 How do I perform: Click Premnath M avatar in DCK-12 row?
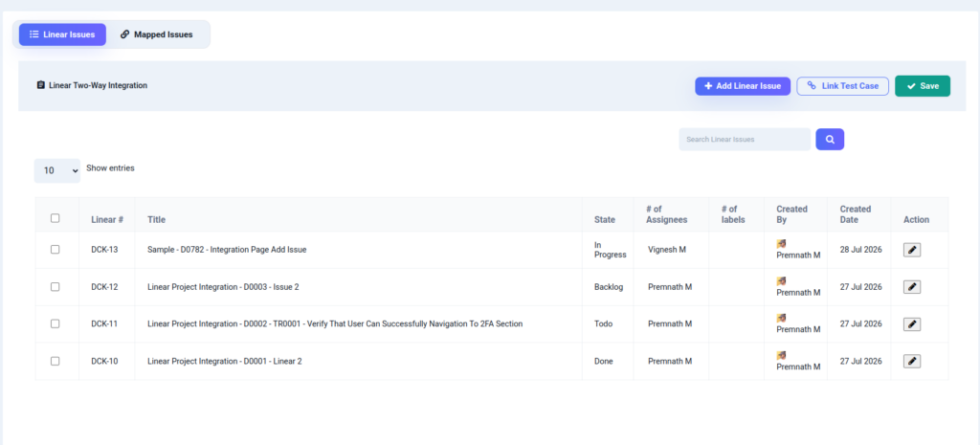tap(781, 281)
